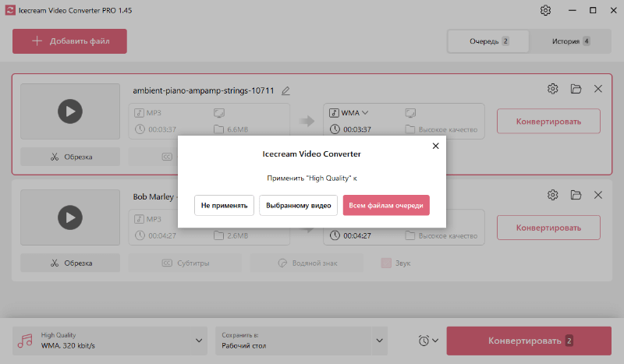Switch to the История tab

570,41
